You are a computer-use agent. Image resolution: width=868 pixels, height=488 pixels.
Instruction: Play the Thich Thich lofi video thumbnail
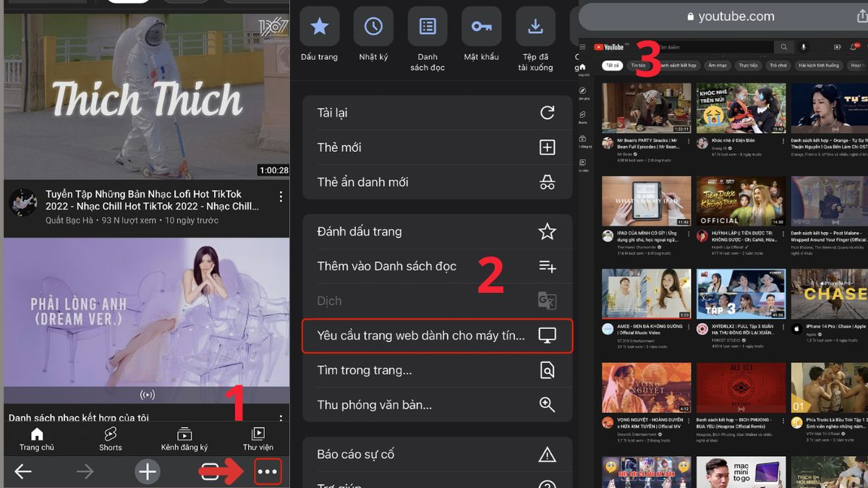click(146, 96)
